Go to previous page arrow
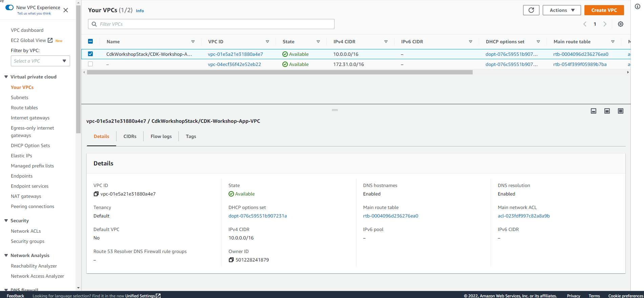 click(585, 24)
